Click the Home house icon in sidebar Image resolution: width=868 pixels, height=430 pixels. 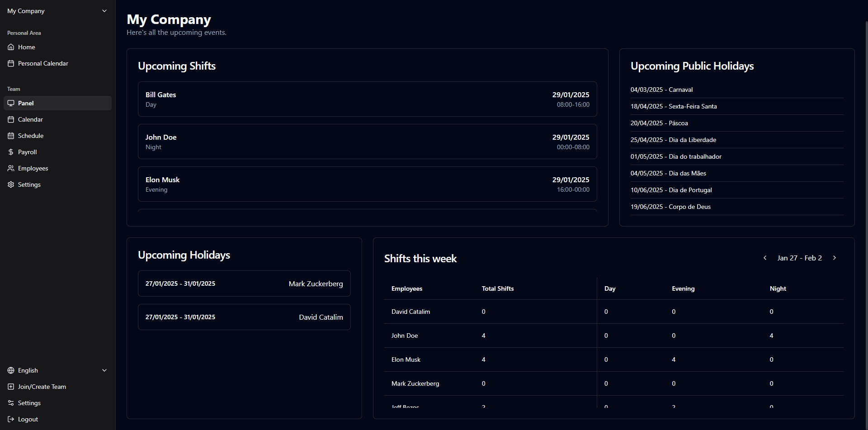click(x=11, y=47)
